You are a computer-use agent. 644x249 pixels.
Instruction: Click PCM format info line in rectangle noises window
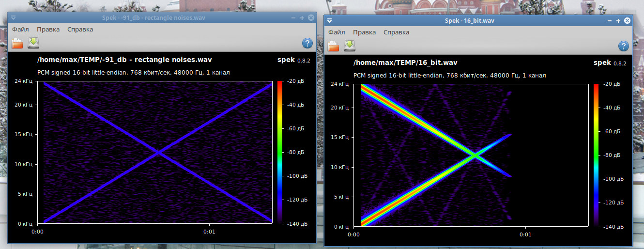pos(134,73)
